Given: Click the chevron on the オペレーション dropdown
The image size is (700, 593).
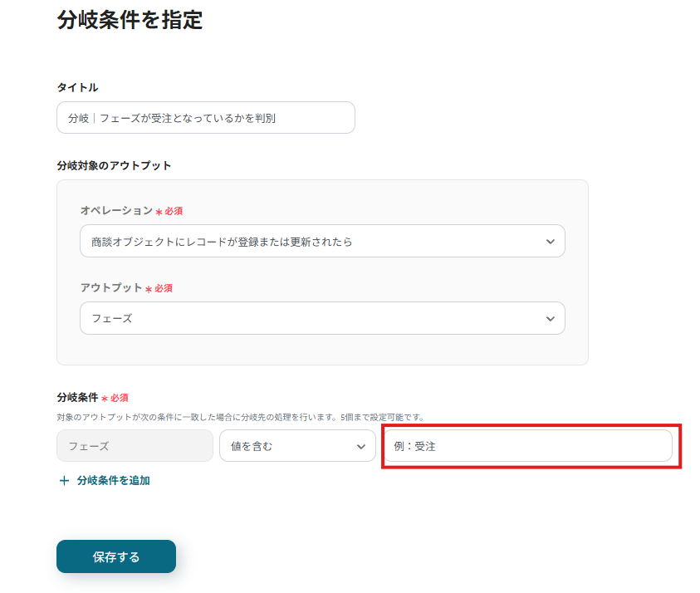Looking at the screenshot, I should coord(550,241).
